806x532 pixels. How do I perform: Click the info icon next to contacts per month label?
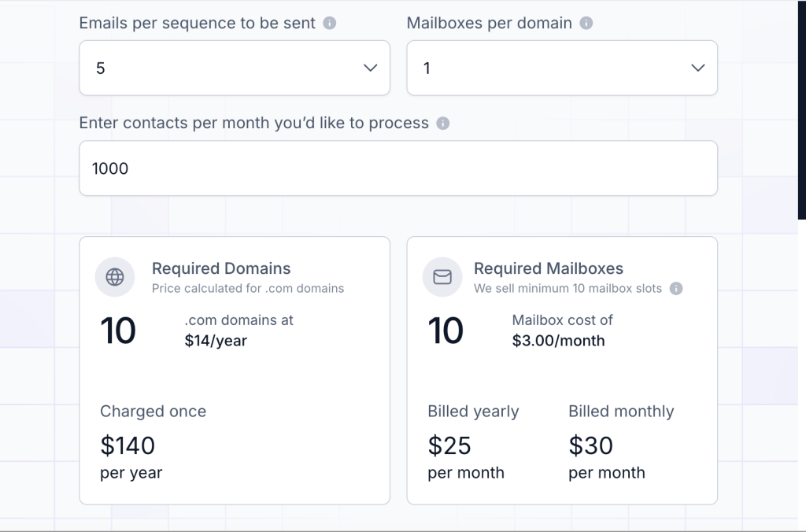(442, 123)
